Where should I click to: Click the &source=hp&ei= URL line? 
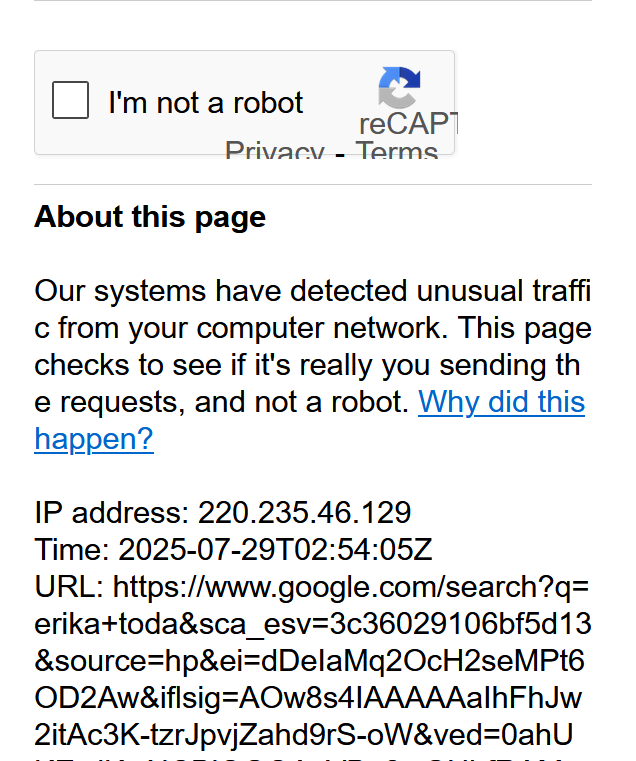(309, 661)
